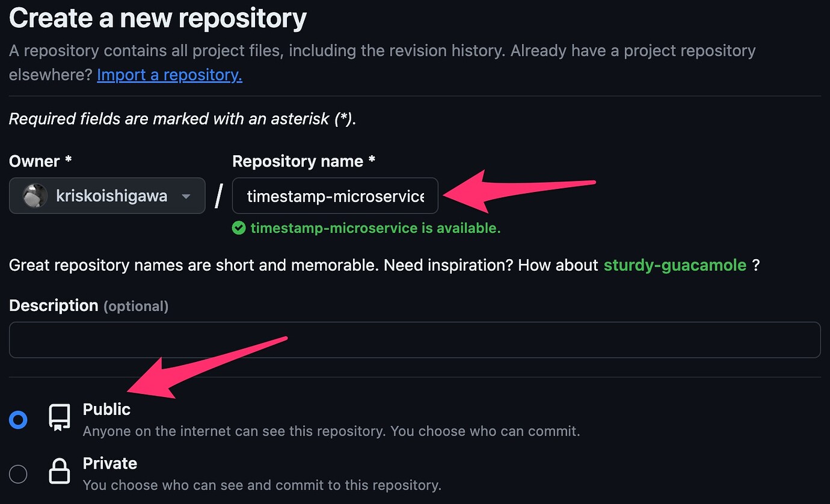Click the sturdy-guacamole name suggestion
This screenshot has width=830, height=504.
pyautogui.click(x=675, y=265)
